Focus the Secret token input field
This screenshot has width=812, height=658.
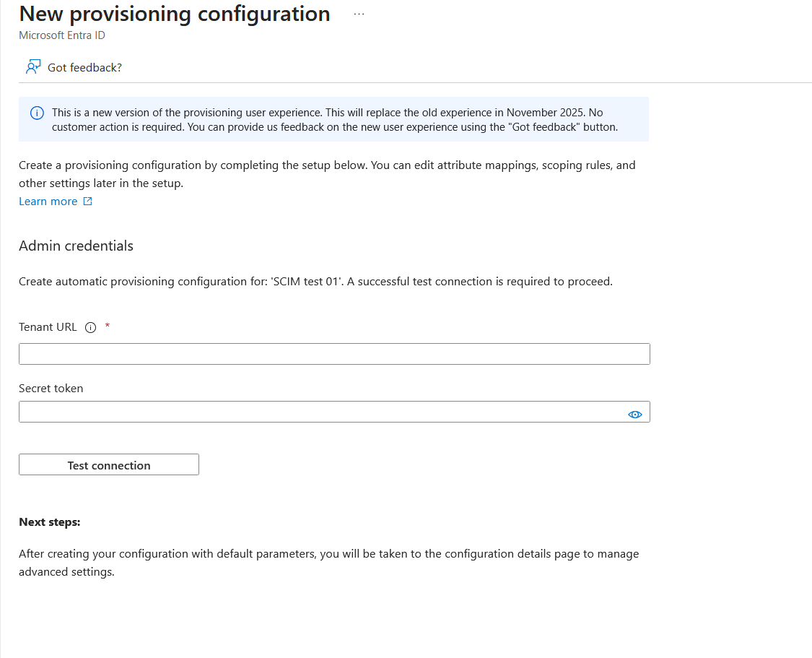(334, 412)
